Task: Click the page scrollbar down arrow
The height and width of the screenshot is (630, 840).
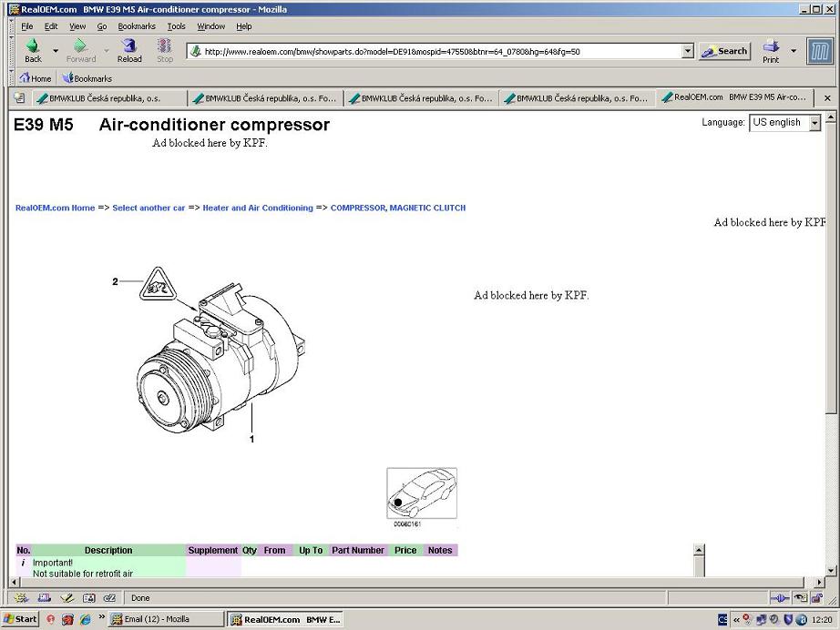Action: tap(830, 570)
